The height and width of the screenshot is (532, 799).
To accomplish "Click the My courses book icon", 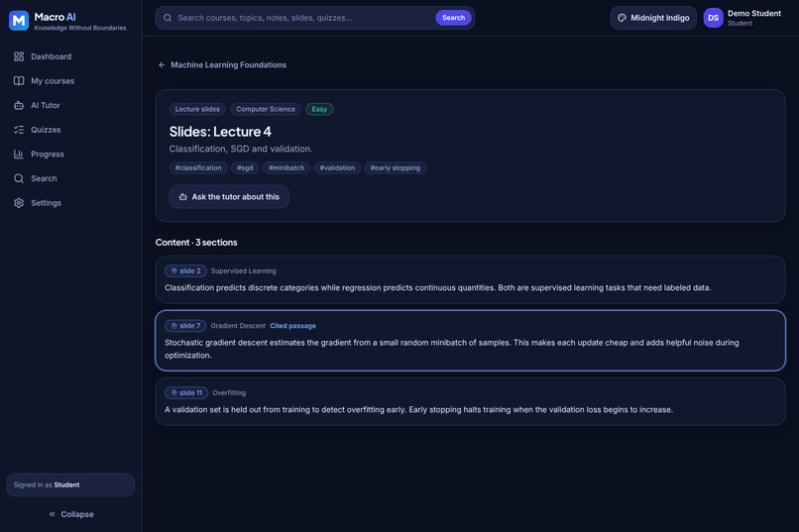I will click(x=19, y=81).
